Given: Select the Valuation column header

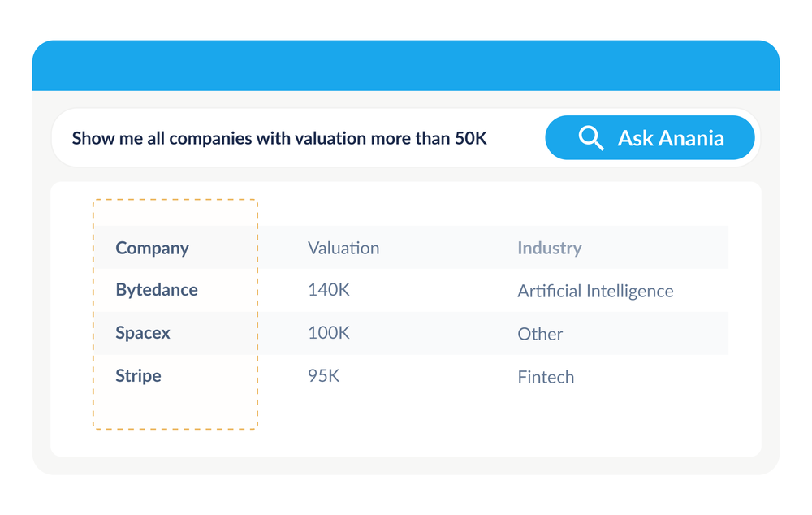Looking at the screenshot, I should (343, 249).
